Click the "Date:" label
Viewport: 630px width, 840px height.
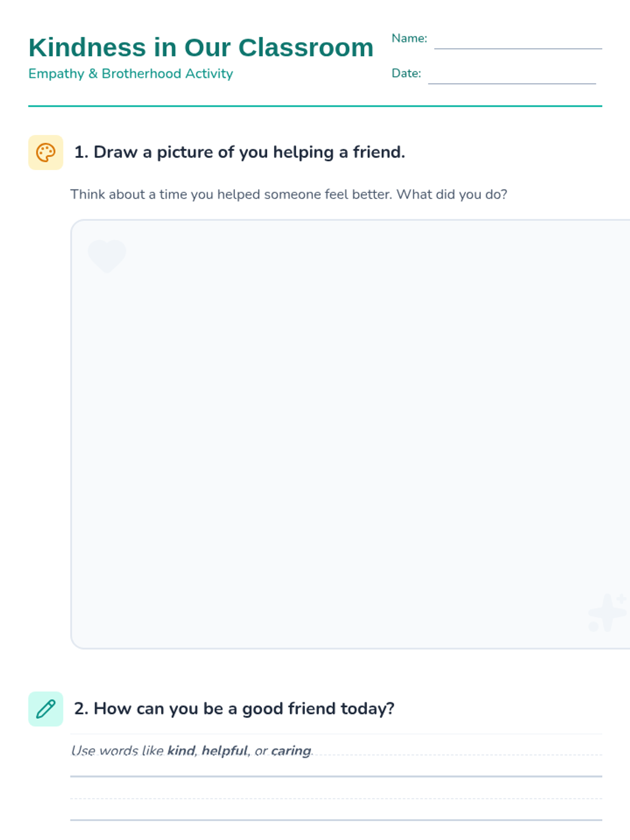pyautogui.click(x=406, y=73)
